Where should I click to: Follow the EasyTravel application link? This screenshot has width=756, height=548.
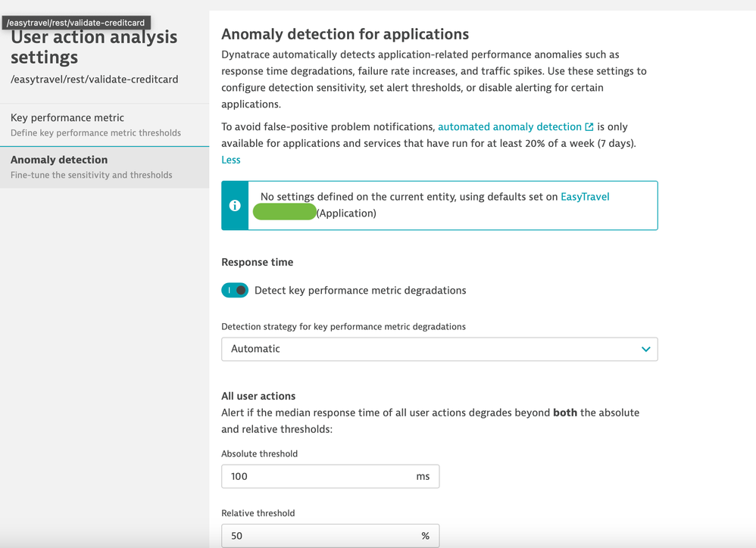(x=584, y=197)
